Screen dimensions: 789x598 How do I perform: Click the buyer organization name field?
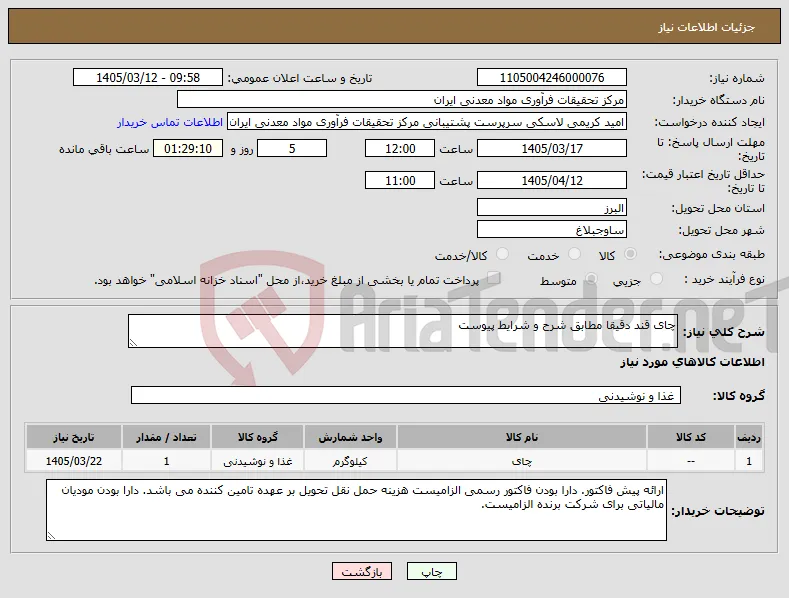402,100
